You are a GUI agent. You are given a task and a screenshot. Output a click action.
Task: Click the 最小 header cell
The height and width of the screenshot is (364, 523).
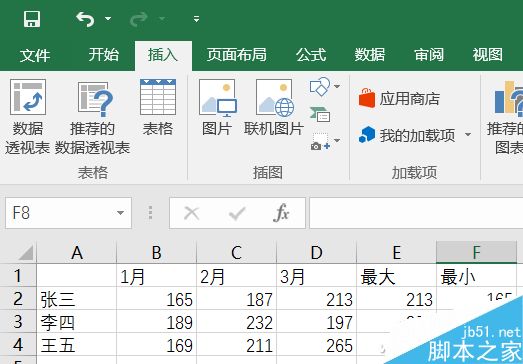coord(476,276)
